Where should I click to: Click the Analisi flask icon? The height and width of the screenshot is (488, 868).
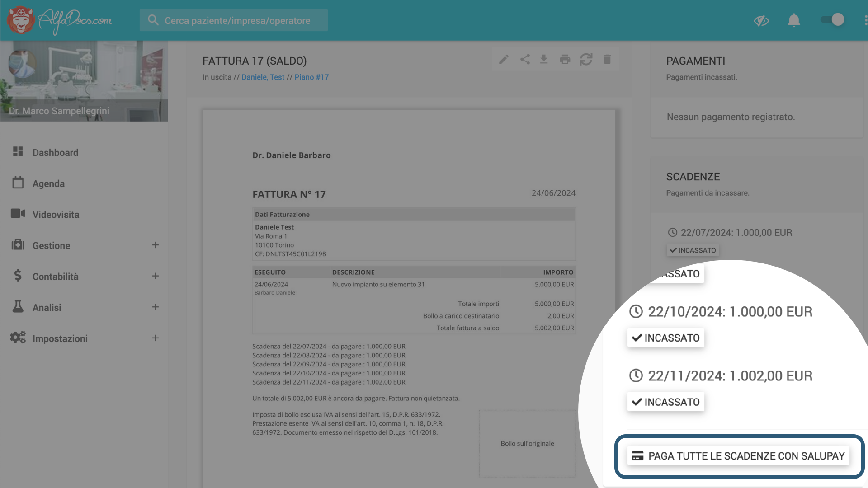coord(18,306)
